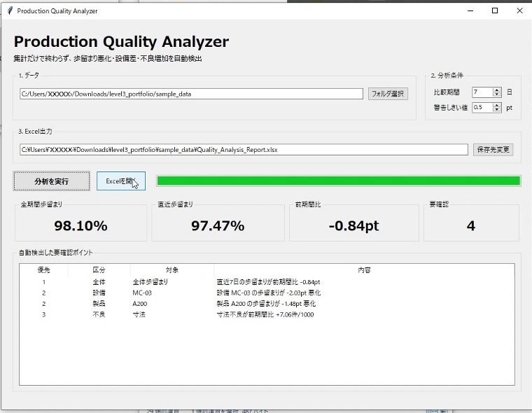
Task: Click text 直近7日の歩留まりが前期間比 -0.84pt
Action: point(268,282)
